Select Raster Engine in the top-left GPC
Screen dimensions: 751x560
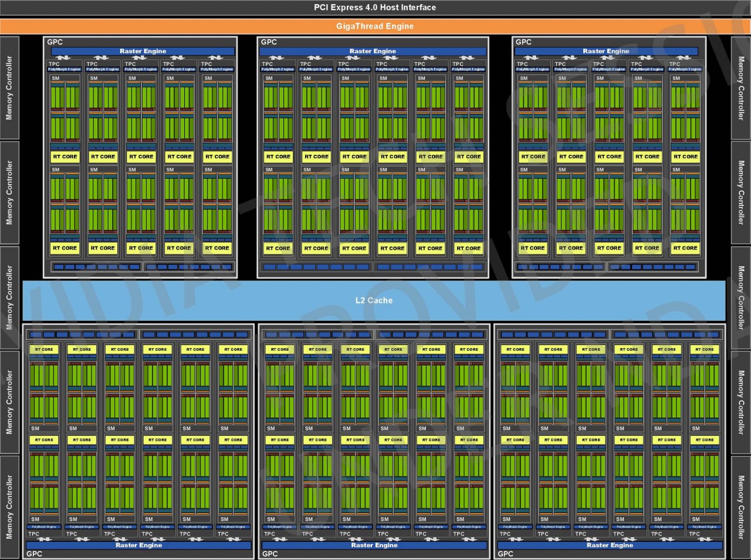click(143, 51)
